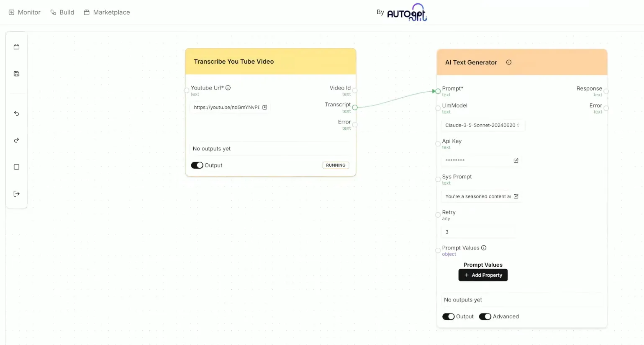This screenshot has height=345, width=644.
Task: Click the Sys Prompt text field
Action: pyautogui.click(x=481, y=196)
